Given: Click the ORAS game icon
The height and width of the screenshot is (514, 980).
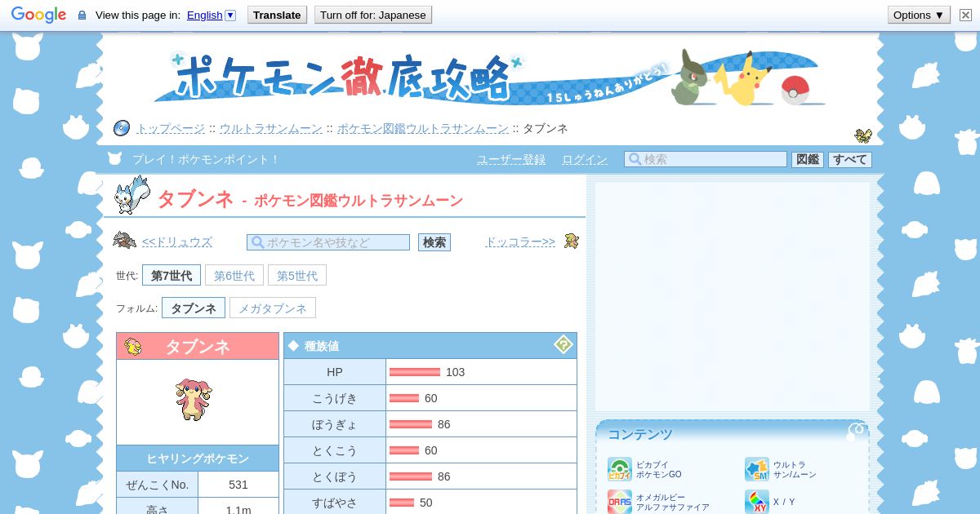Looking at the screenshot, I should [x=620, y=502].
